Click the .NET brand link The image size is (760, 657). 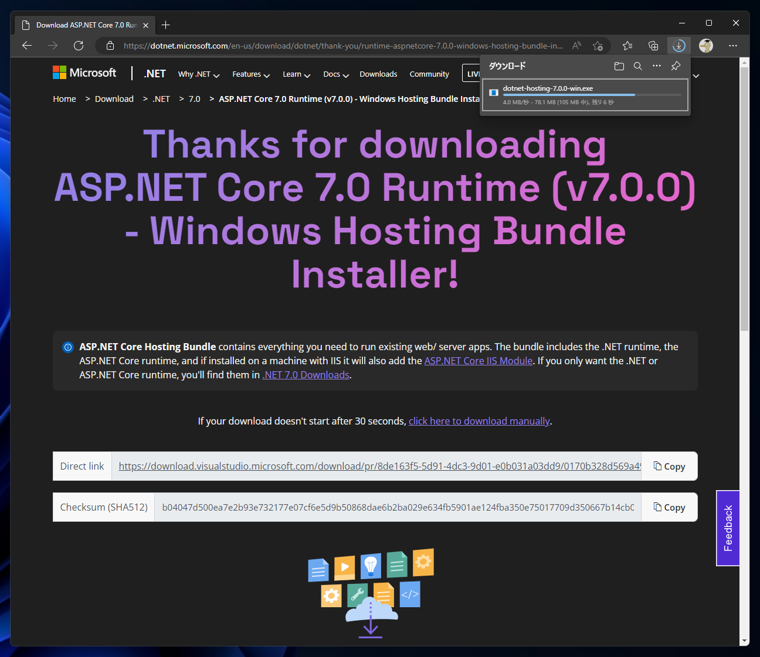pyautogui.click(x=155, y=74)
